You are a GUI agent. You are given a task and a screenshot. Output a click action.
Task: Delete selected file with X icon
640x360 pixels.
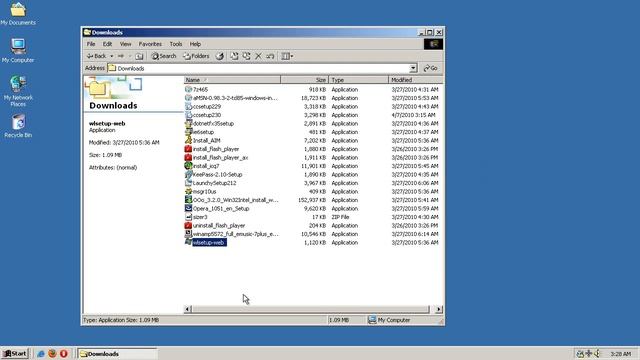click(x=258, y=56)
